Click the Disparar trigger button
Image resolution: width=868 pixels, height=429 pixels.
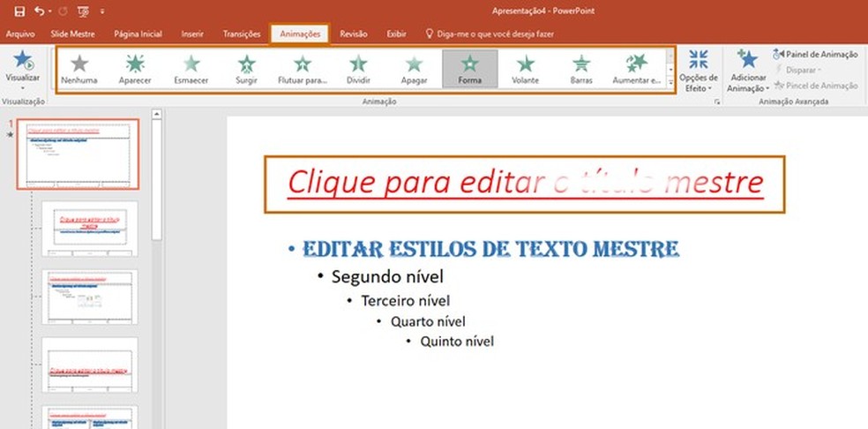click(797, 70)
